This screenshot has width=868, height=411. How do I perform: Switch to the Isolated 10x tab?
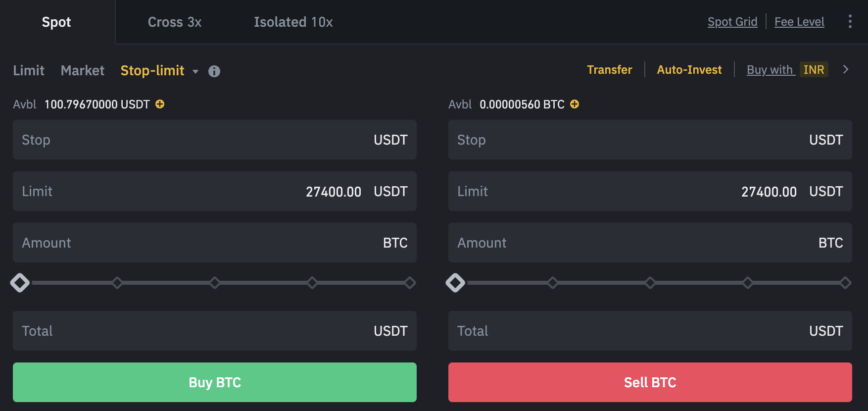[x=293, y=22]
